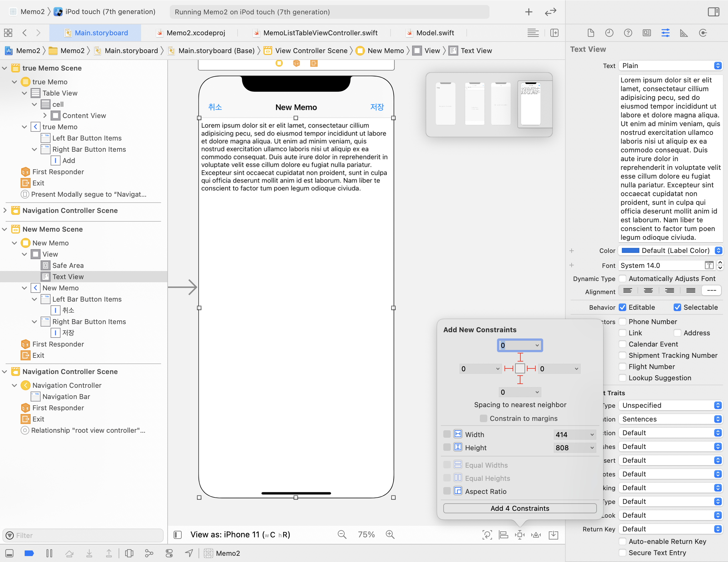Expand the collapsed Navigation Controller Scene
This screenshot has height=562, width=728.
tap(5, 210)
